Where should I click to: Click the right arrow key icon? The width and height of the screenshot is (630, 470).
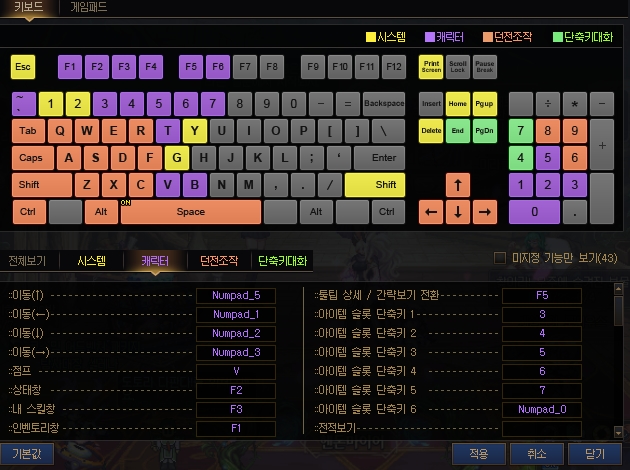pyautogui.click(x=484, y=212)
